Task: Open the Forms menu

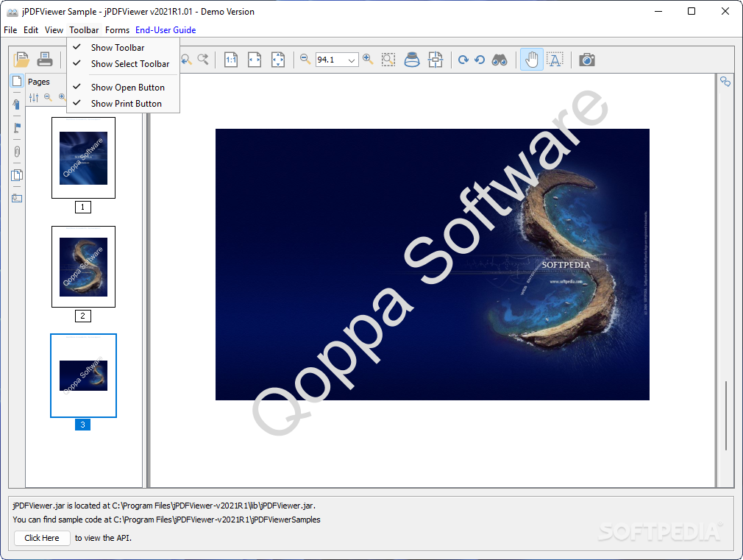Action: click(117, 30)
